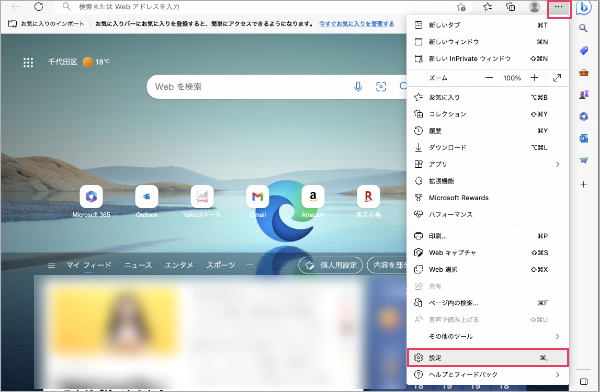The width and height of the screenshot is (600, 392).
Task: Select 新しいタブ menu item
Action: pos(488,25)
